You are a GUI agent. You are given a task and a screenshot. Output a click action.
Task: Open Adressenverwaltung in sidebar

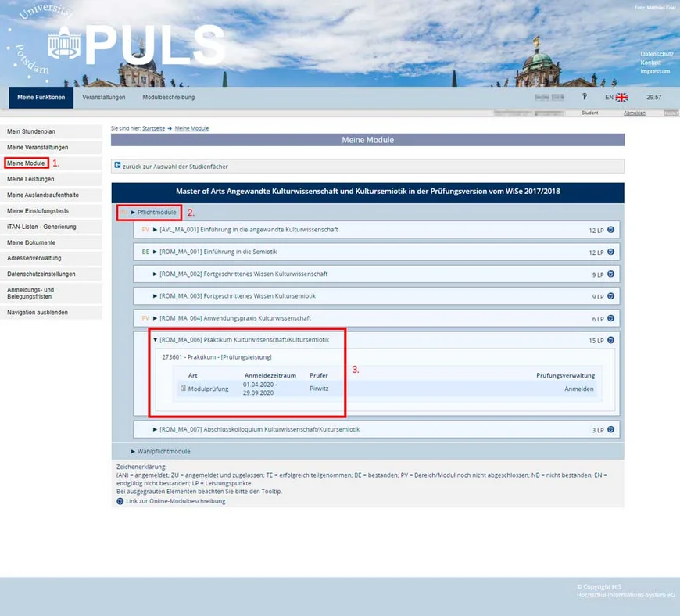coord(51,258)
